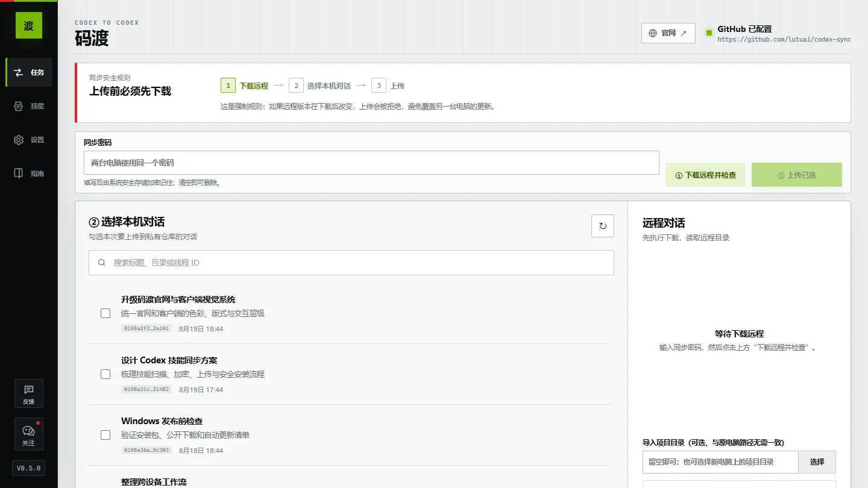Focus the 同步密码 input field
Screen dimensions: 868x488
pyautogui.click(x=371, y=163)
